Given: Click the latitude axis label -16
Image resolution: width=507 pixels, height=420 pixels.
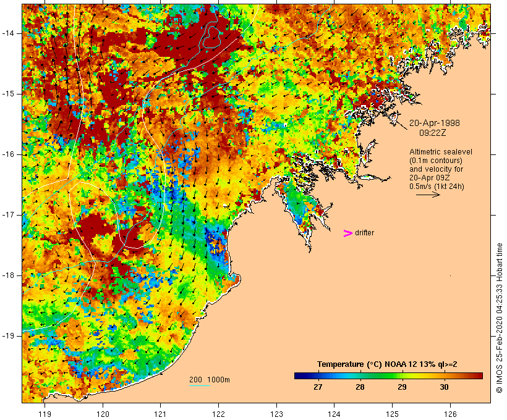Looking at the screenshot, I should point(8,154).
